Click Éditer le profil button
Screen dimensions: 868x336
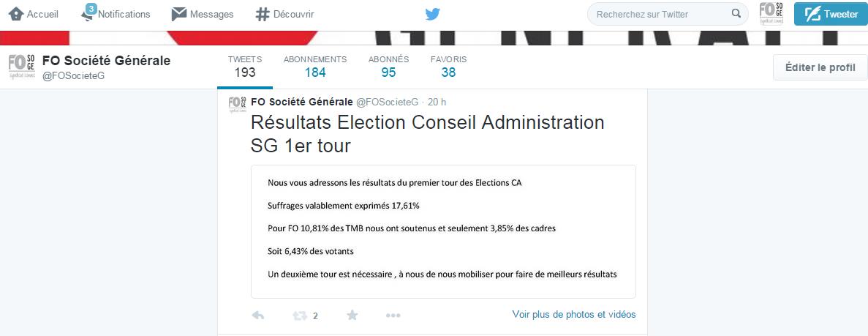pyautogui.click(x=820, y=67)
